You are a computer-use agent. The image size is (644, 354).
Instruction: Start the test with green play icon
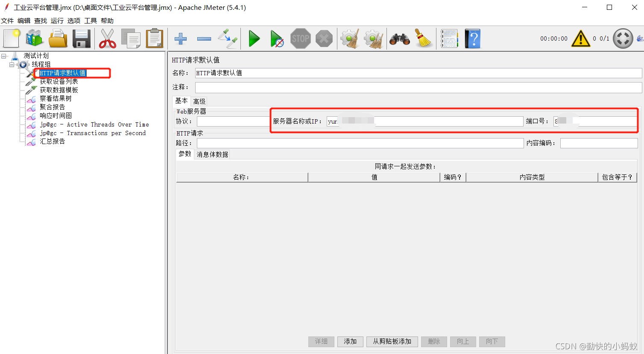[x=254, y=38]
